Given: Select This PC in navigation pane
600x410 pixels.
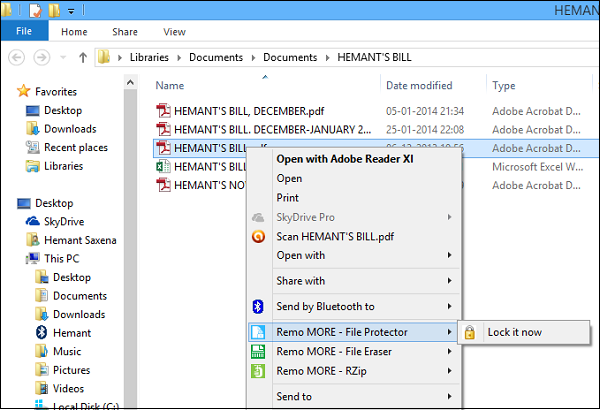Looking at the screenshot, I should coord(62,259).
